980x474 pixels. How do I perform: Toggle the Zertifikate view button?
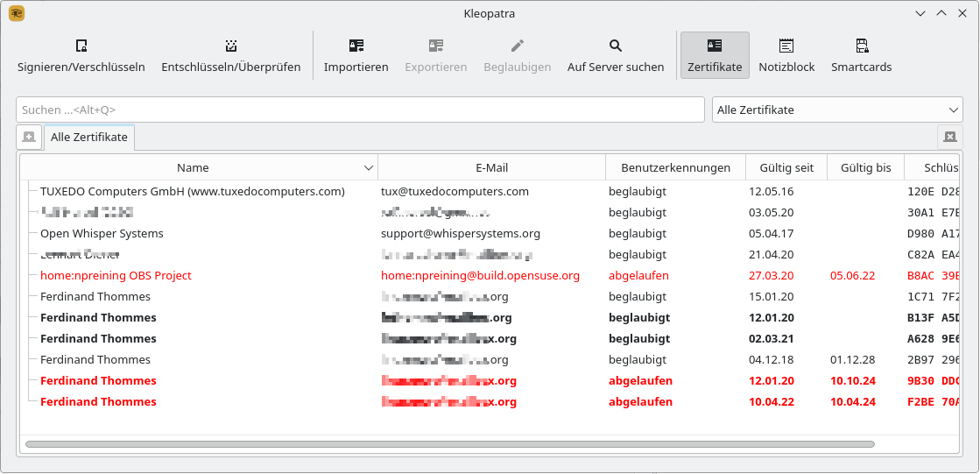pyautogui.click(x=715, y=56)
